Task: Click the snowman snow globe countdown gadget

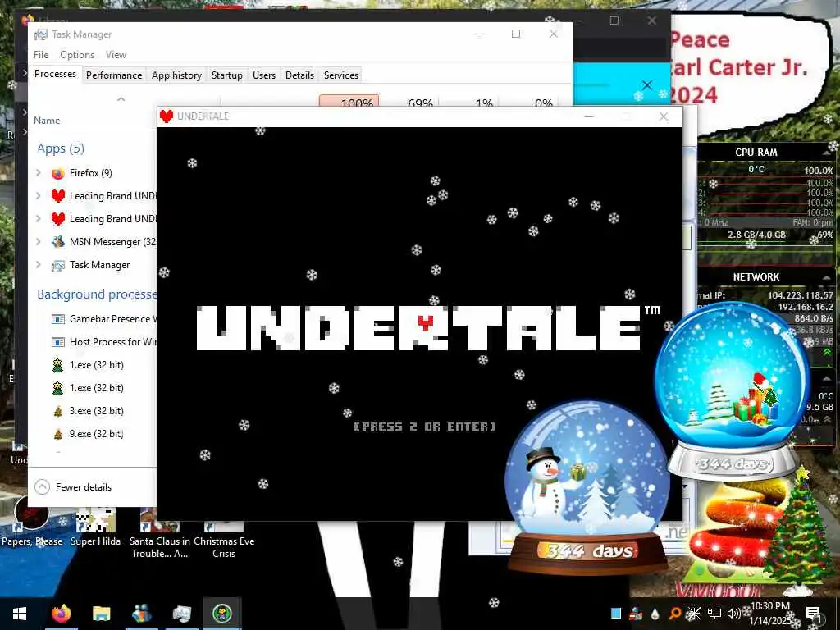Action: click(x=587, y=487)
